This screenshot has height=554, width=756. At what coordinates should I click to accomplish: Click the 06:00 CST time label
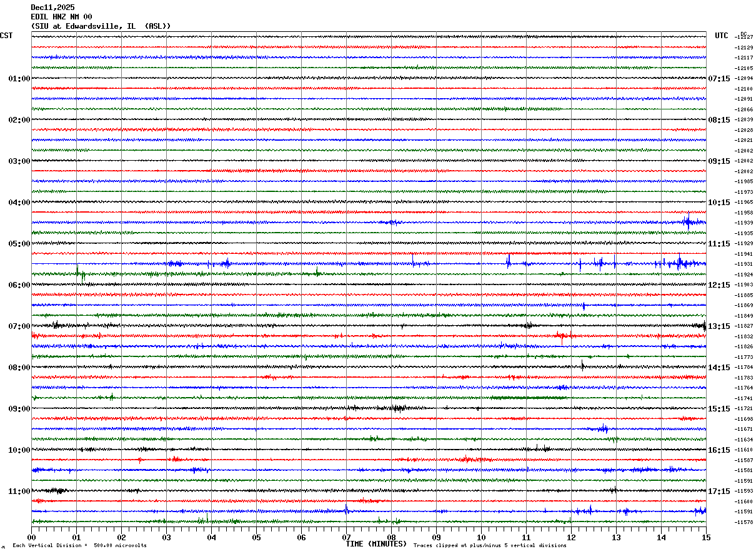point(19,285)
